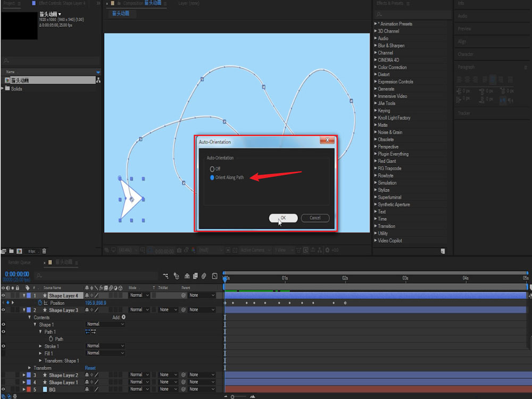Click the 02s mark on the time ruler

point(345,278)
